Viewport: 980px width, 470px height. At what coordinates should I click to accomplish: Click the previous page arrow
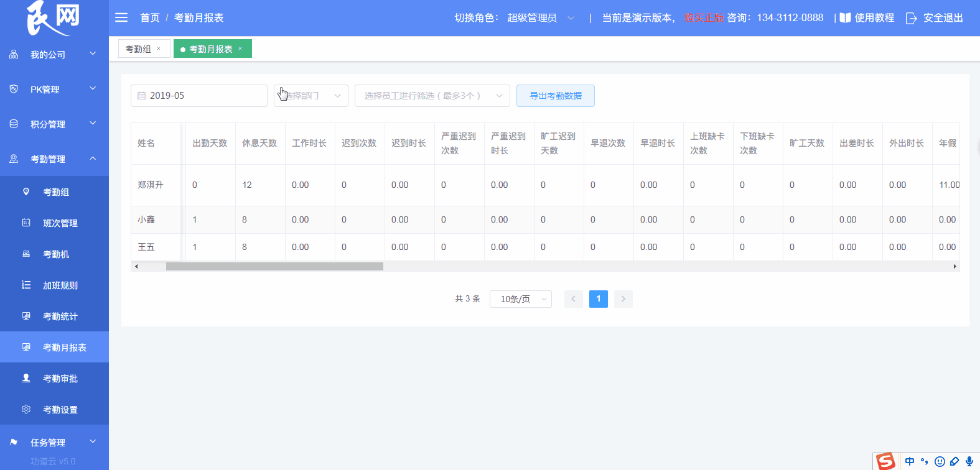[x=574, y=299]
